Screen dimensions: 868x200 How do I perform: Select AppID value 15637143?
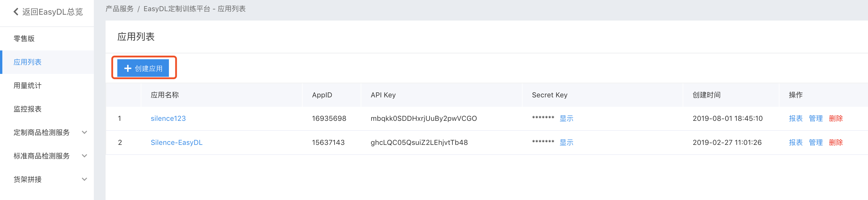click(x=328, y=143)
